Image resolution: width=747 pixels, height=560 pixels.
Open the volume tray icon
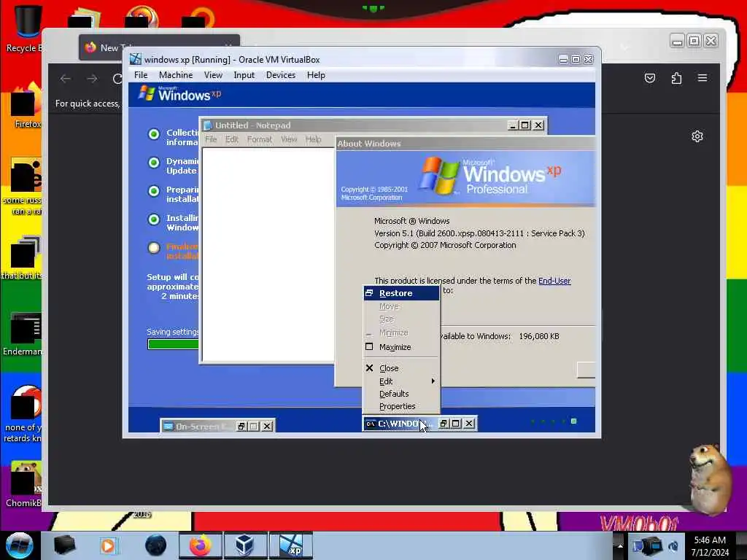(x=673, y=545)
